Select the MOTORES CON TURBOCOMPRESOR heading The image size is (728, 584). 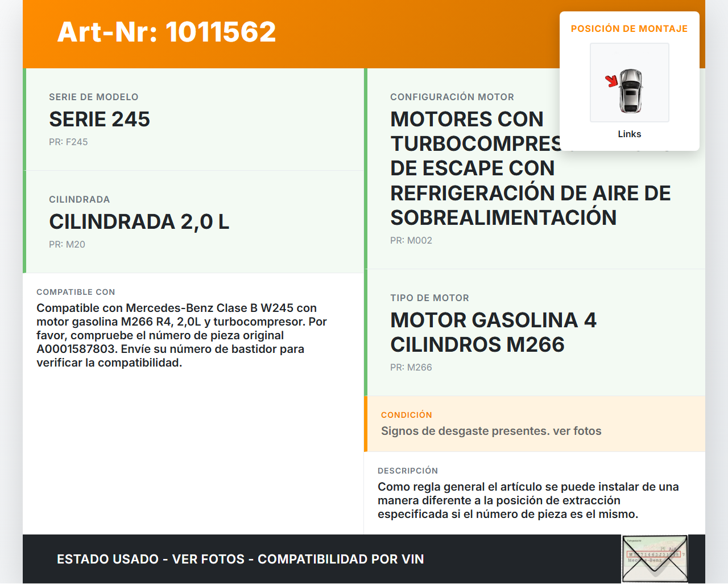[x=531, y=168]
